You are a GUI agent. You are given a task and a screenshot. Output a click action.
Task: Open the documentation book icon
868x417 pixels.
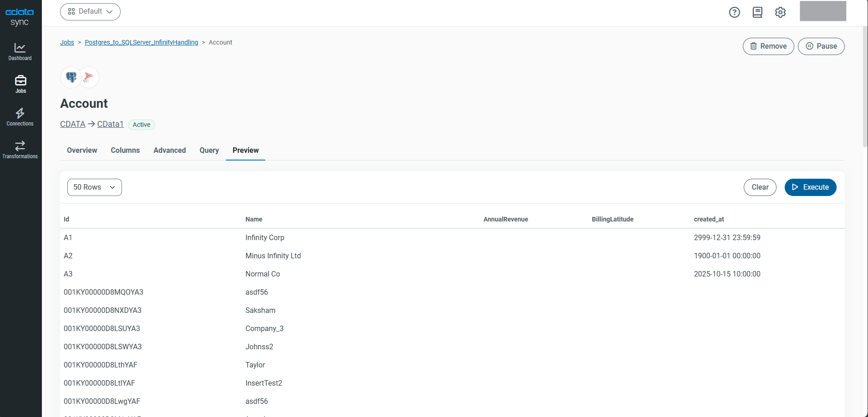tap(757, 12)
